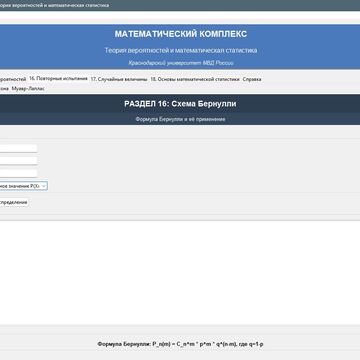Click 'Теория вероятностей и математическая статистика' banner subtitle
The image size is (360, 360).
(x=181, y=50)
